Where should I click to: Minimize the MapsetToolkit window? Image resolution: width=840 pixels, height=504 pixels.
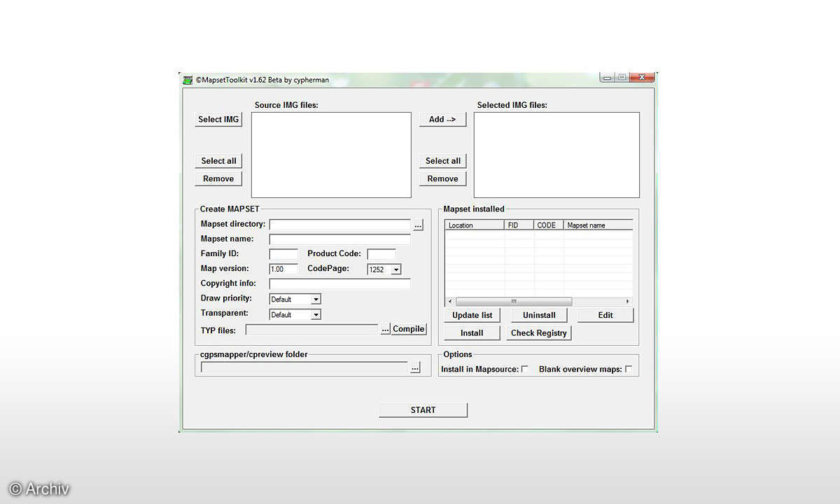pos(607,77)
